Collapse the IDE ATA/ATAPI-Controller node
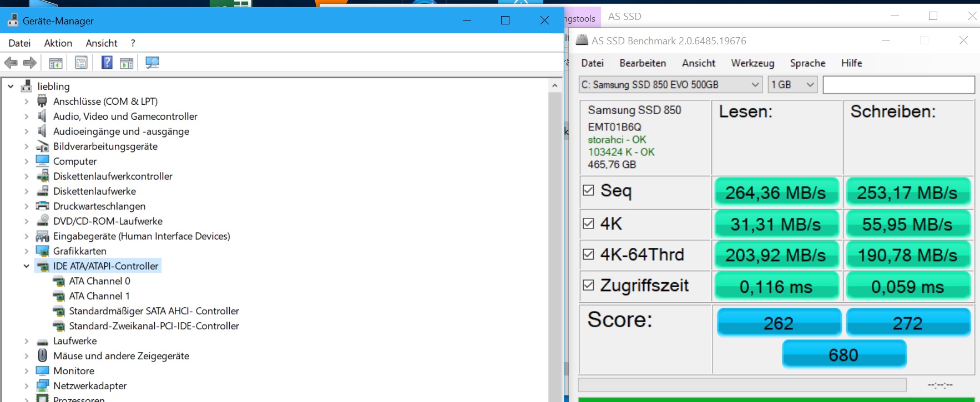 [27, 266]
